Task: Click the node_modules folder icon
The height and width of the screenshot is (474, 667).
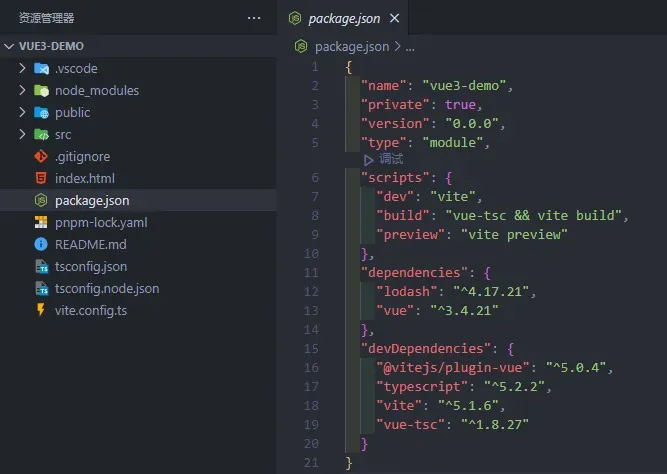Action: [x=41, y=91]
